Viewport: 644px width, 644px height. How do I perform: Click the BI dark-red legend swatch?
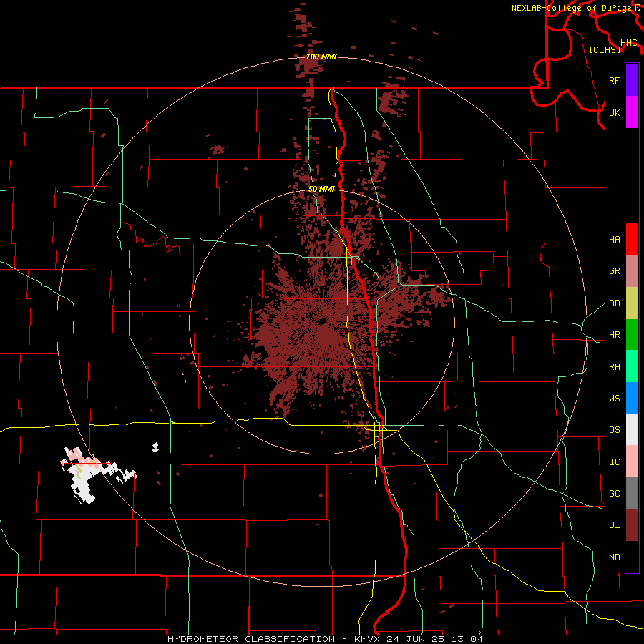[x=632, y=525]
